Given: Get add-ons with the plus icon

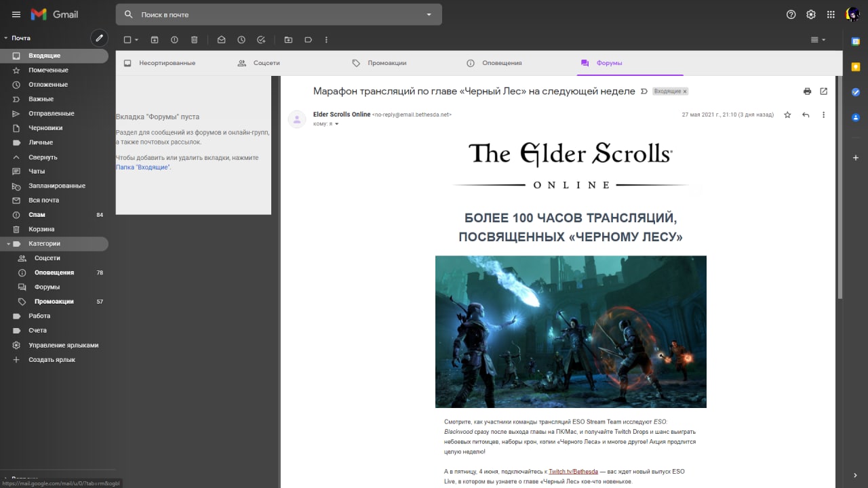Looking at the screenshot, I should 856,157.
